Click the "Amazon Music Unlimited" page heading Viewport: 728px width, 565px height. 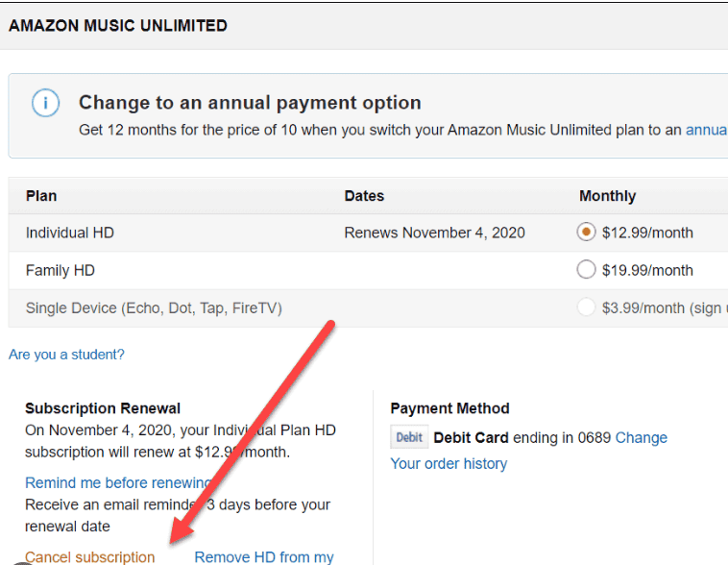pyautogui.click(x=118, y=26)
